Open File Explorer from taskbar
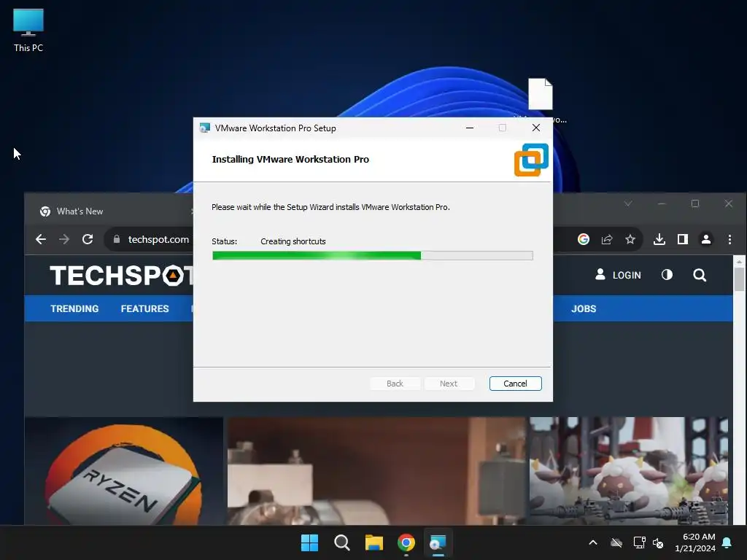 click(x=374, y=542)
